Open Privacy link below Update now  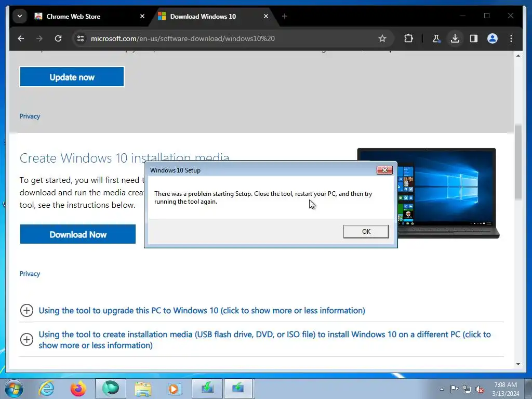click(30, 116)
